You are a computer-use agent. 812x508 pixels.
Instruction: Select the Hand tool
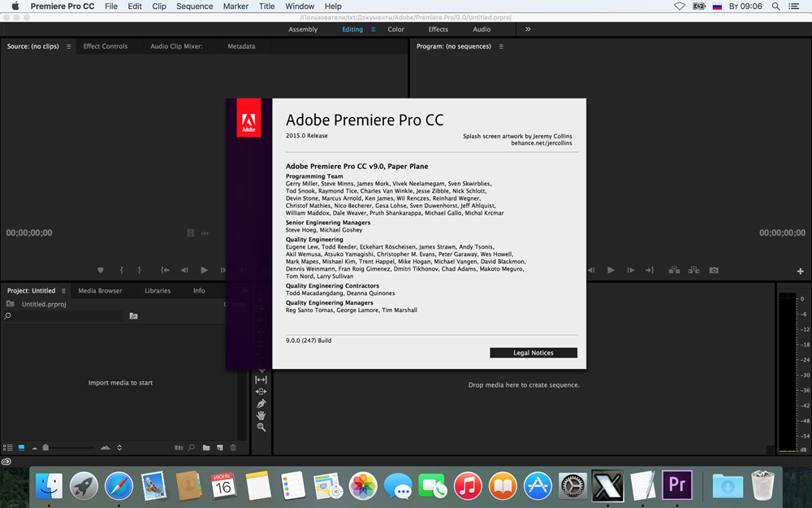261,415
